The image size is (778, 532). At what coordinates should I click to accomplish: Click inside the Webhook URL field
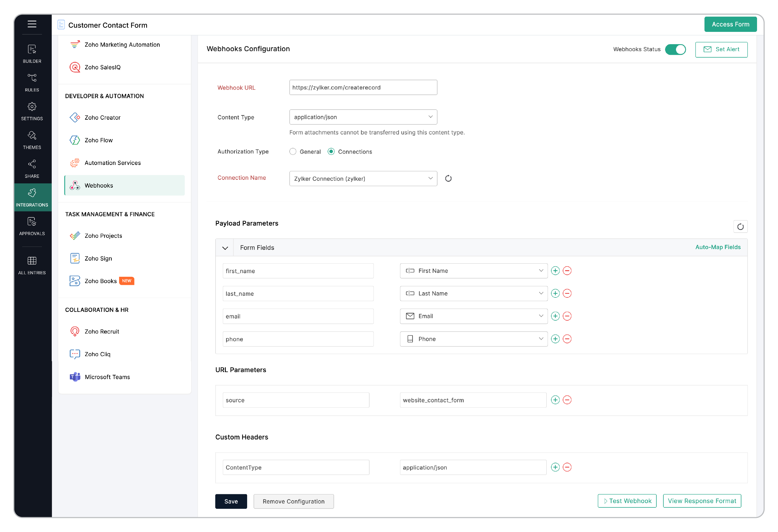click(363, 88)
